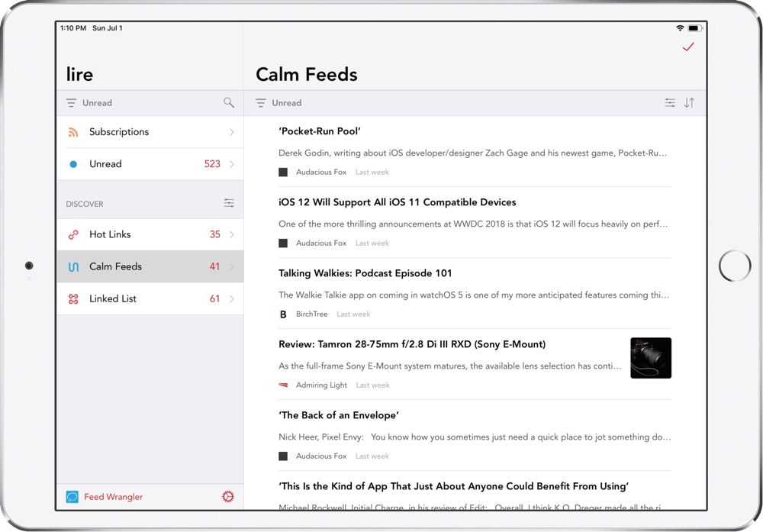The height and width of the screenshot is (532, 763).
Task: Change sort order with arrows icon
Action: click(689, 103)
